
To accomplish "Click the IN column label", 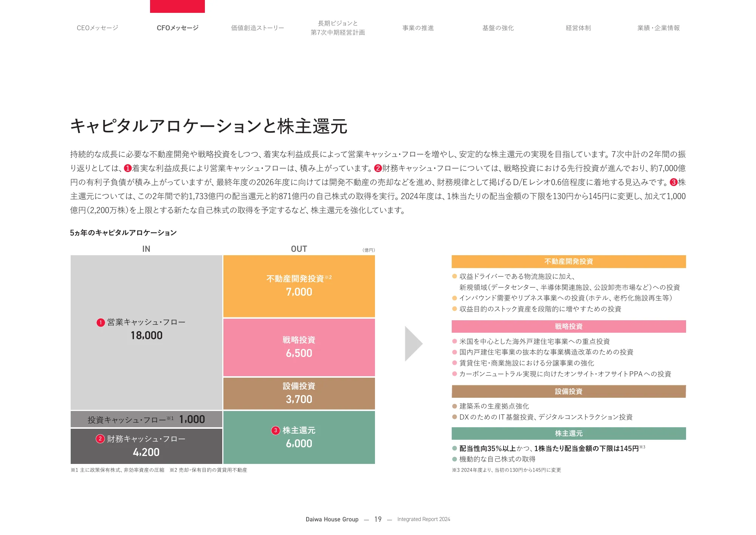I will [146, 249].
